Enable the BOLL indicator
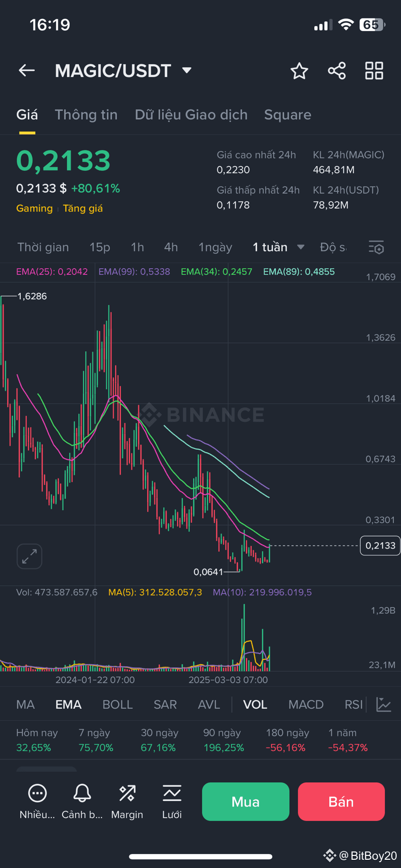 tap(118, 704)
